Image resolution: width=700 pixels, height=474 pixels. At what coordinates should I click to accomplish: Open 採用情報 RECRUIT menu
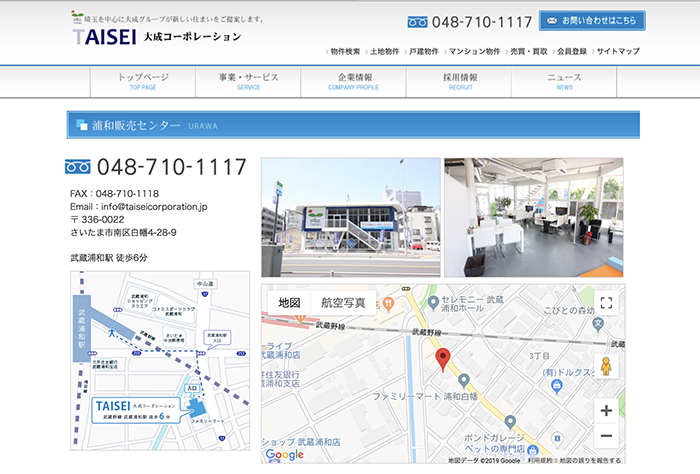tap(459, 82)
